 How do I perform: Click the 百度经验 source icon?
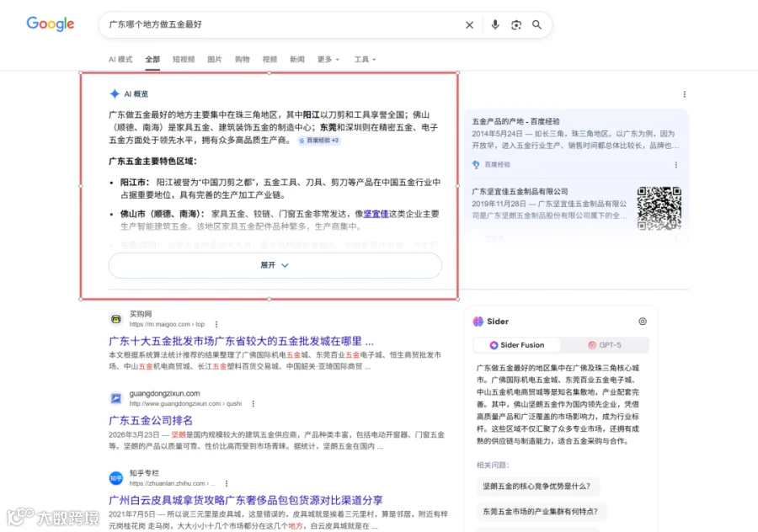coord(476,165)
